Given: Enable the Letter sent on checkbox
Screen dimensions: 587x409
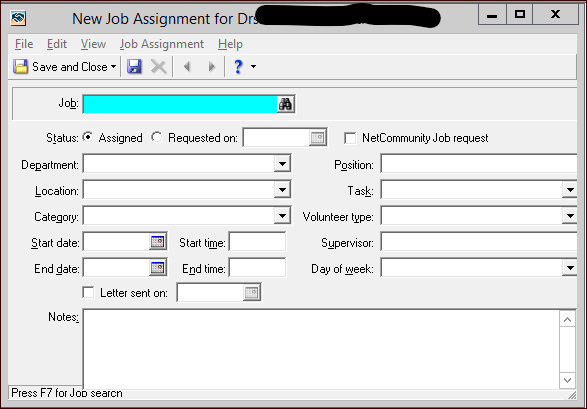Looking at the screenshot, I should coord(88,292).
